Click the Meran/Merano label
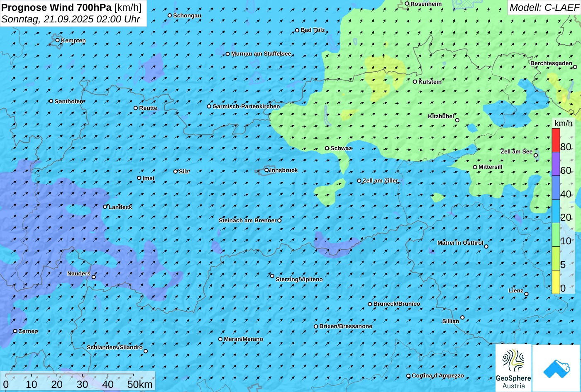 tap(244, 339)
